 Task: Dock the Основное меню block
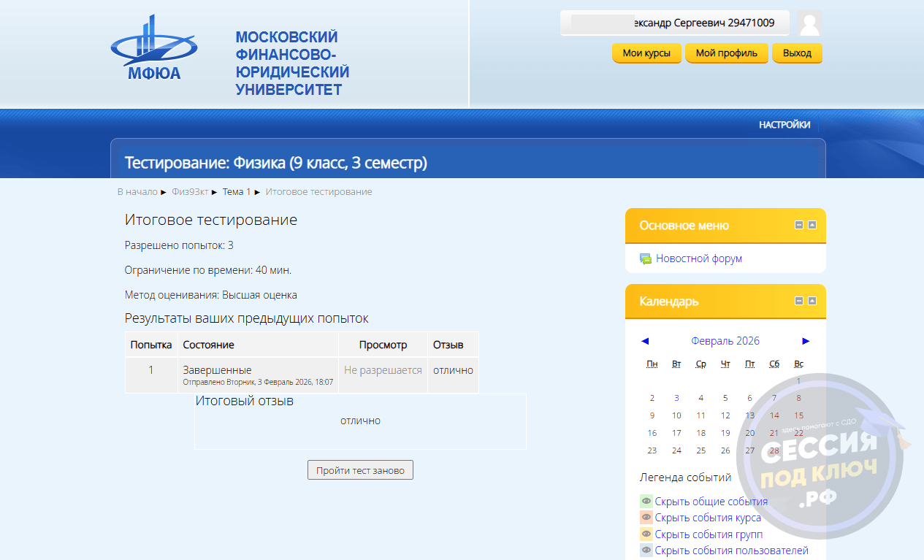(812, 225)
